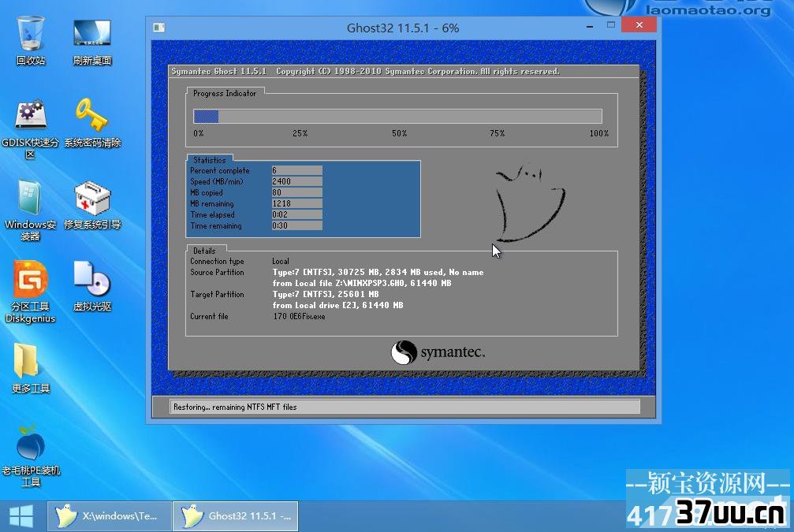Click the 100% progress scale label
The height and width of the screenshot is (532, 794).
[599, 134]
